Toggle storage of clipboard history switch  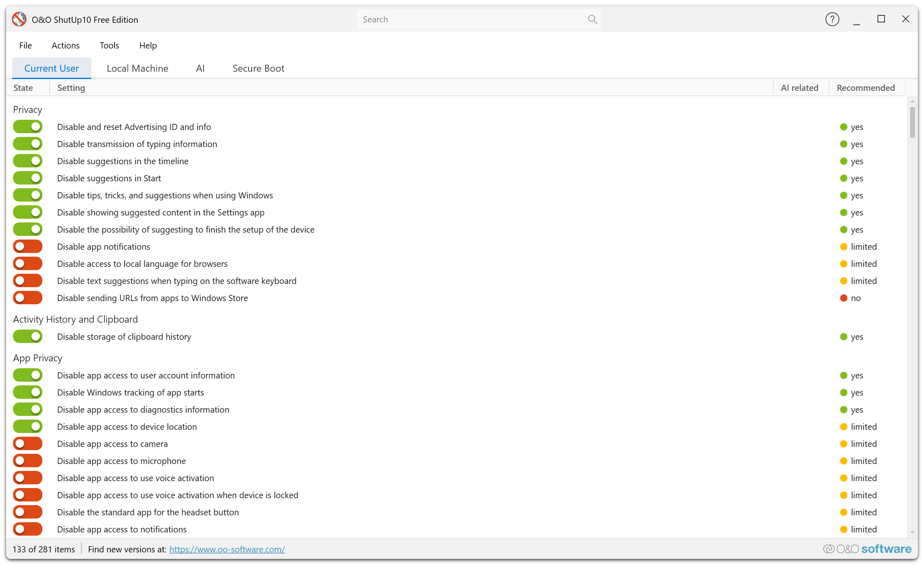(x=28, y=336)
